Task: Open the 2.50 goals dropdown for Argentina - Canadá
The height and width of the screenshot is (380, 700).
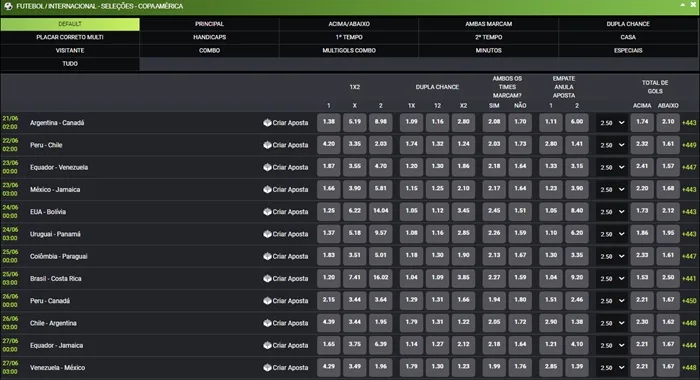Action: pos(612,123)
